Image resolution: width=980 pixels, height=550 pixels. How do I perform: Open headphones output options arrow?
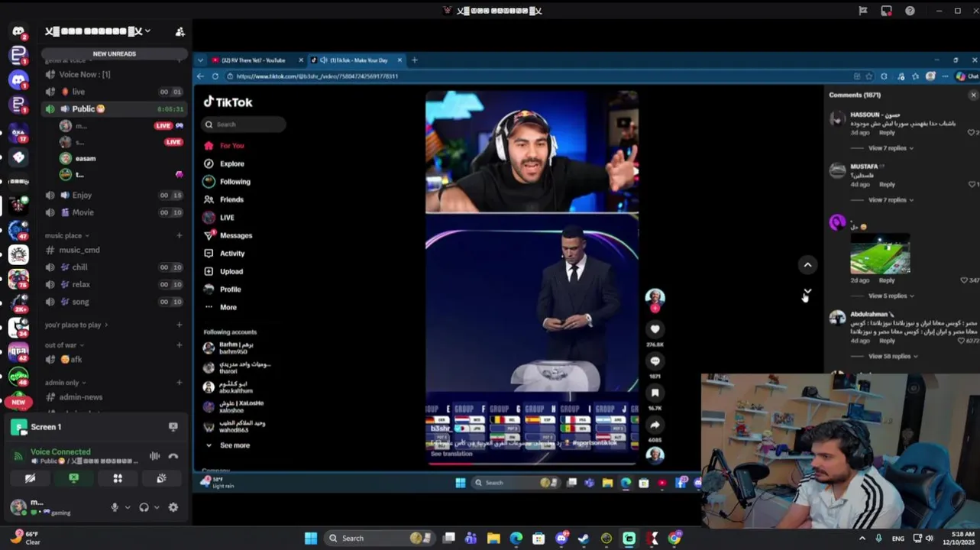pyautogui.click(x=157, y=507)
